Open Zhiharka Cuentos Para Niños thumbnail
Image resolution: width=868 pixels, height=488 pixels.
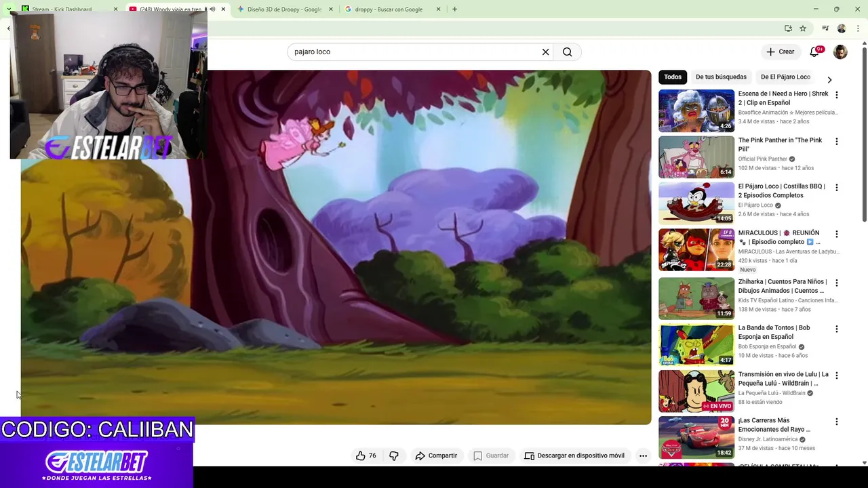click(x=696, y=298)
